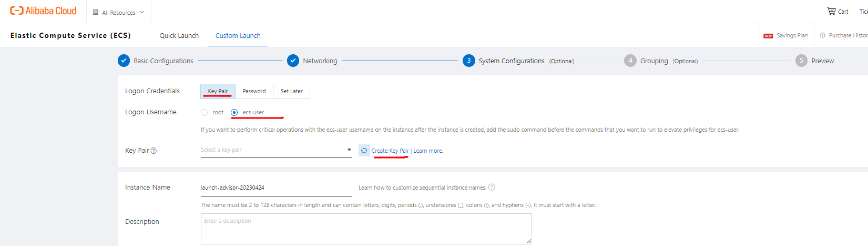Click the Description text area
Image resolution: width=868 pixels, height=246 pixels.
click(x=366, y=229)
